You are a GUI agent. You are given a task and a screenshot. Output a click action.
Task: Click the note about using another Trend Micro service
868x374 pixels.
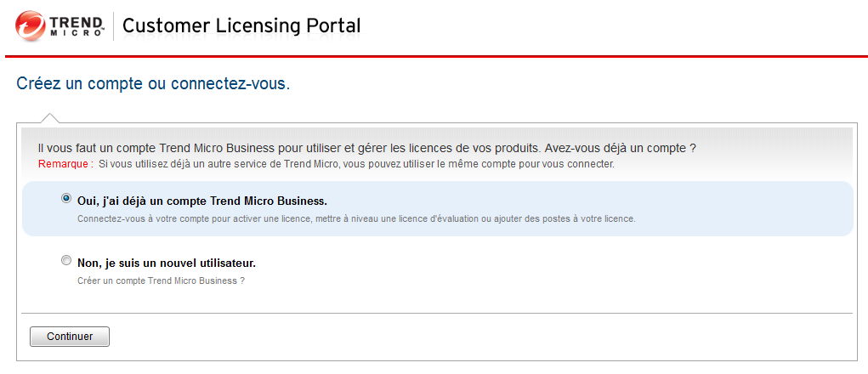point(356,164)
